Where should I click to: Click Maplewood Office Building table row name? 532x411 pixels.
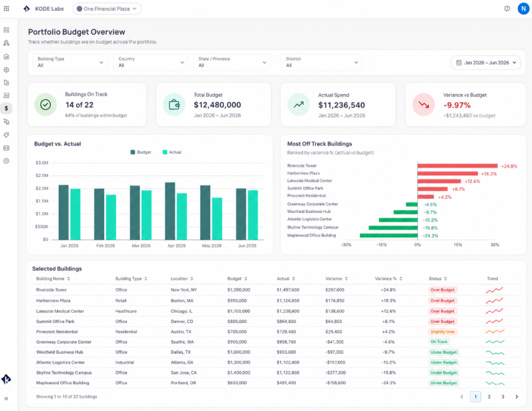[63, 382]
